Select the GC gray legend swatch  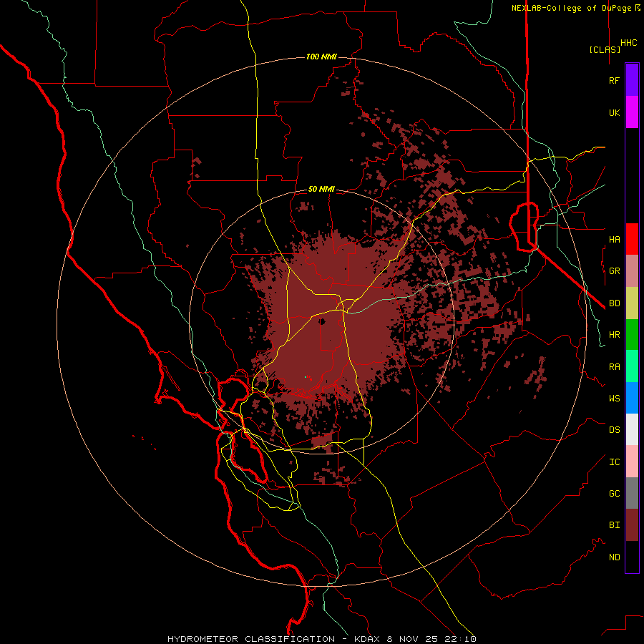[x=632, y=493]
